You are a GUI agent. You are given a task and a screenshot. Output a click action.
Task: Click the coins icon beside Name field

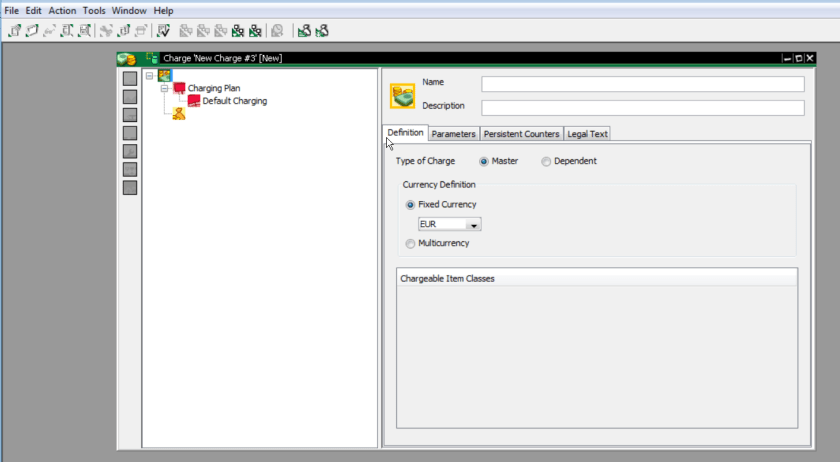(x=402, y=96)
